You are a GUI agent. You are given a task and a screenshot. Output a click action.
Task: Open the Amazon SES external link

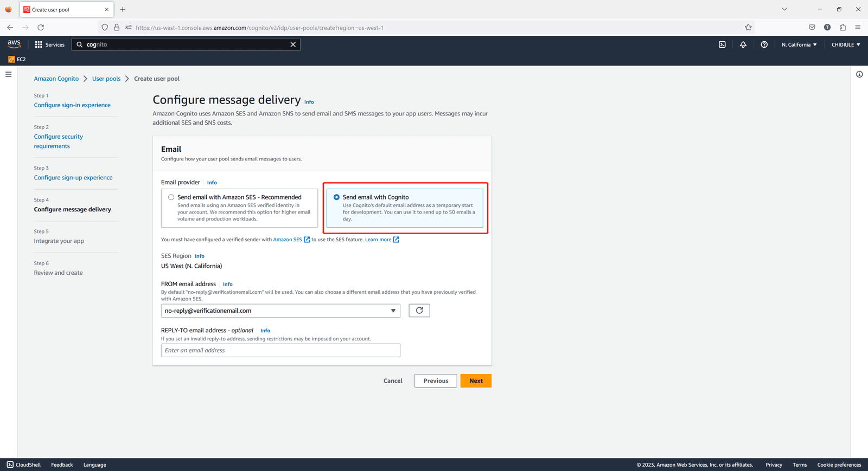[x=291, y=240]
